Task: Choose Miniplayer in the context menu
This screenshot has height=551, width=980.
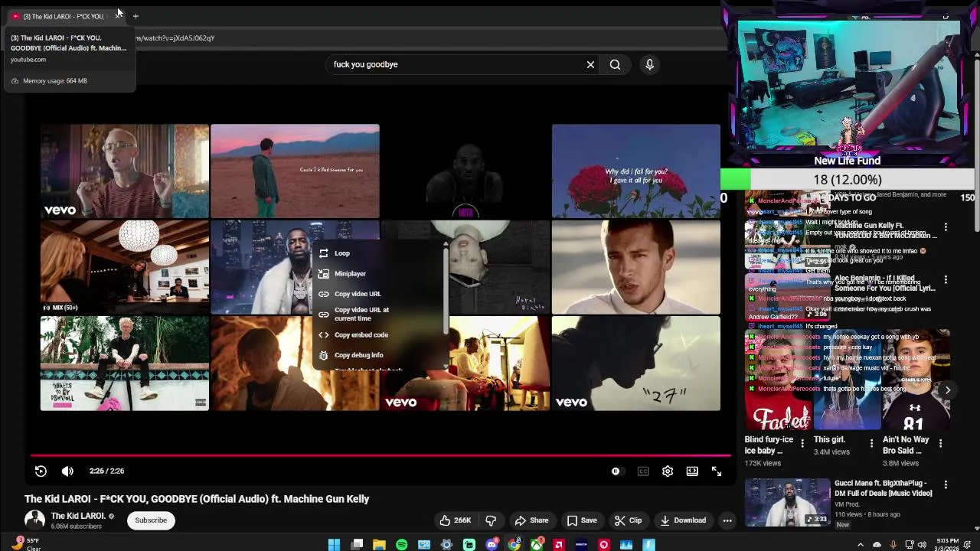Action: tap(378, 274)
